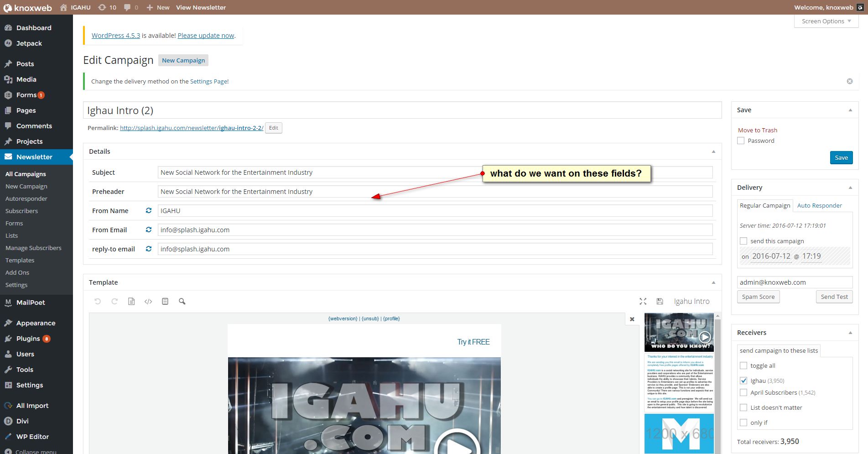Open Autoresponder under Newsletter menu
868x454 pixels.
click(x=26, y=198)
